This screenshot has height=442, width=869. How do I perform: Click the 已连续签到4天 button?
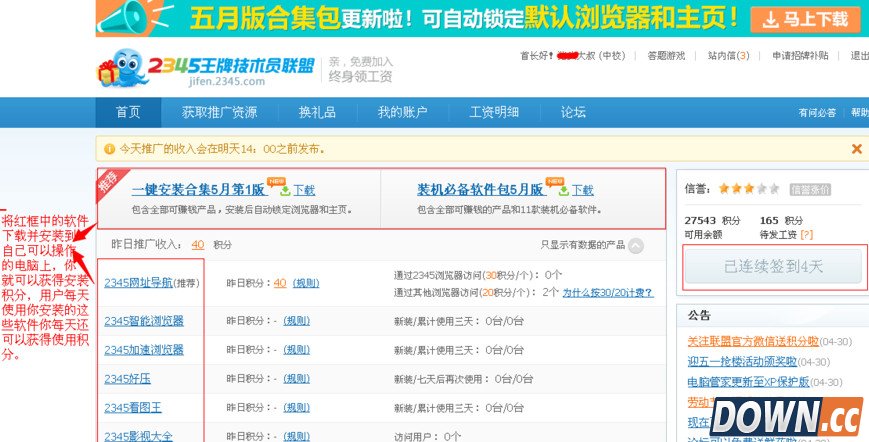tap(774, 266)
